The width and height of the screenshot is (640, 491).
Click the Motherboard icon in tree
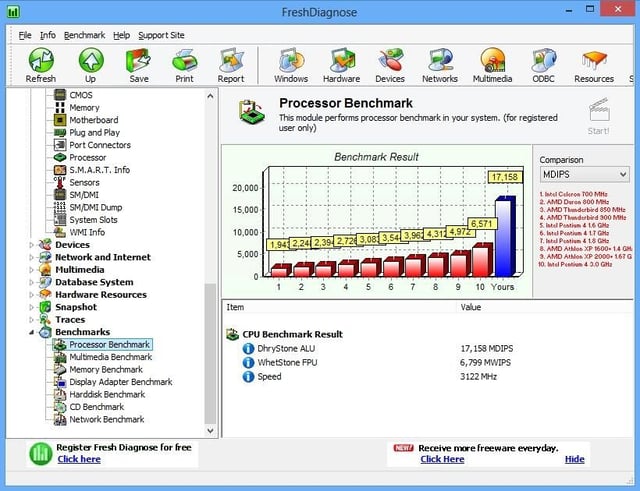pyautogui.click(x=60, y=120)
